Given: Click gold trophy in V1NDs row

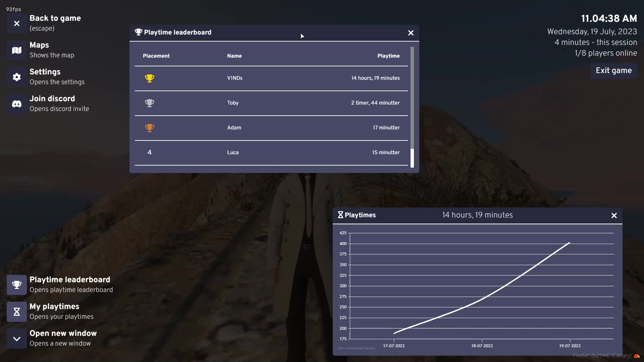Looking at the screenshot, I should (150, 78).
